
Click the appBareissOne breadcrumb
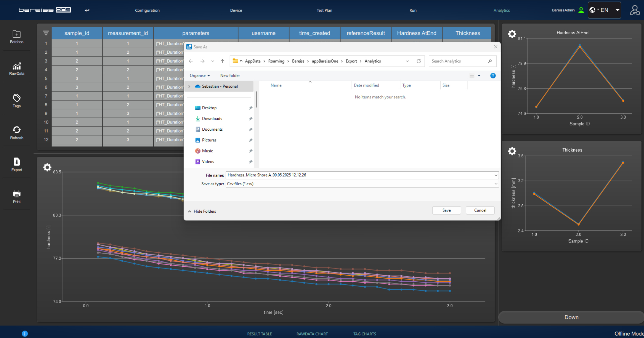[325, 61]
